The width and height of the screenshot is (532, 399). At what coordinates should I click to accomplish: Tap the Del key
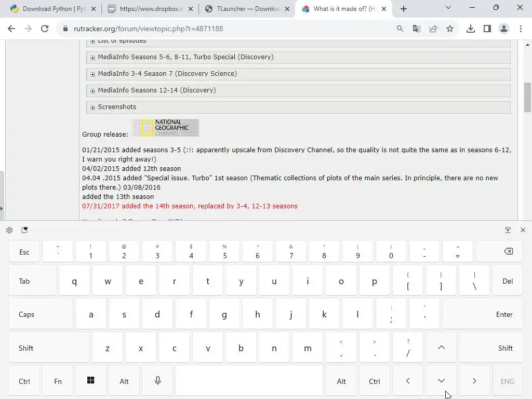[x=508, y=281]
